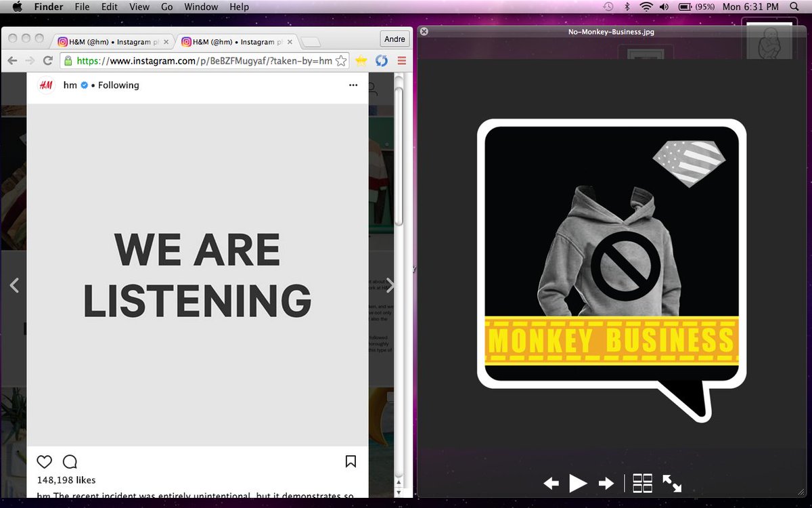This screenshot has height=508, width=812.
Task: Go forward in Chrome
Action: point(30,60)
